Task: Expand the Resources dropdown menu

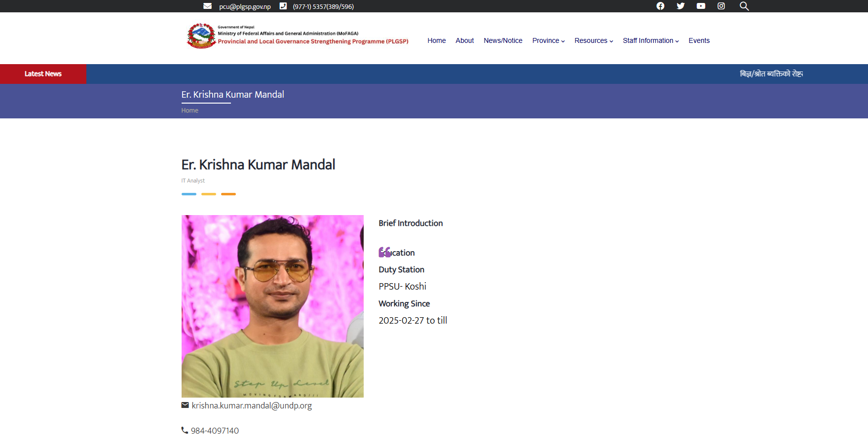Action: 594,40
